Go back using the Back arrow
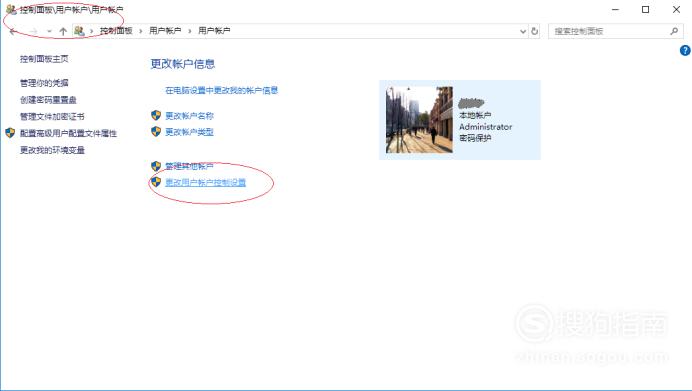The image size is (692, 391). coord(13,31)
